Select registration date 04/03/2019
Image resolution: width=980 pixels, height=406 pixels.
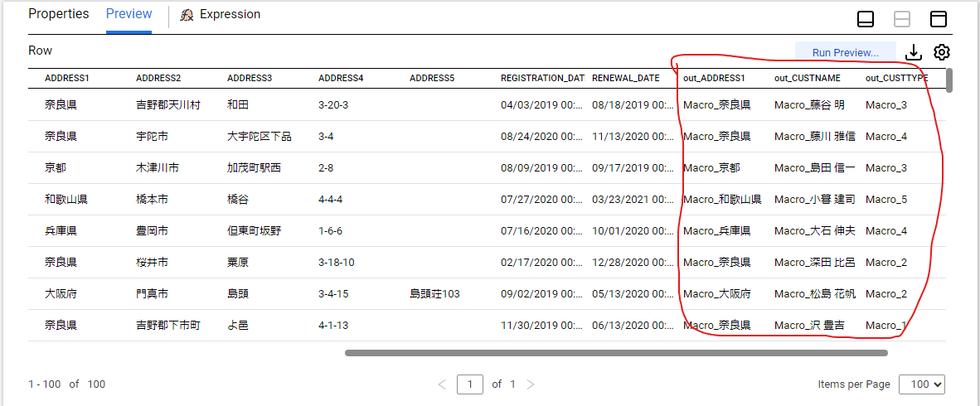[542, 105]
